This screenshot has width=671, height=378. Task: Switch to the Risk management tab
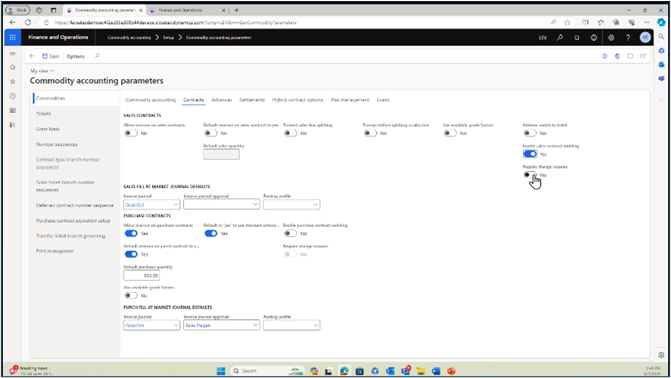(x=350, y=100)
